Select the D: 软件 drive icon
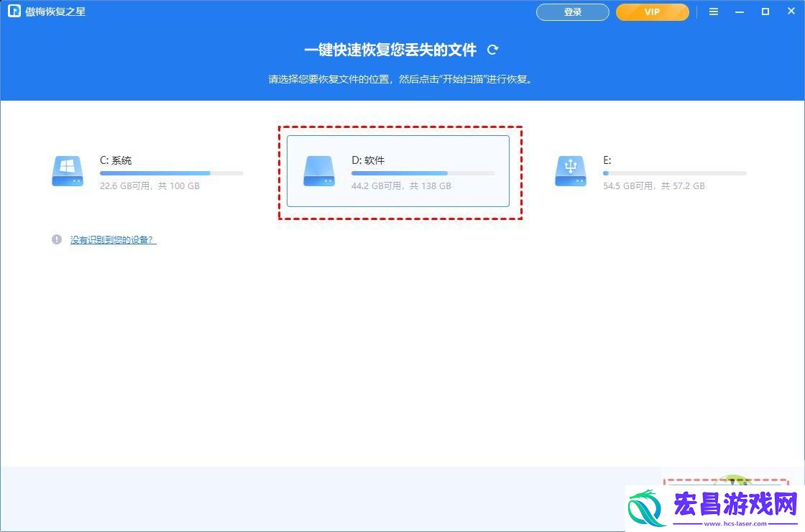This screenshot has height=532, width=805. [x=319, y=171]
